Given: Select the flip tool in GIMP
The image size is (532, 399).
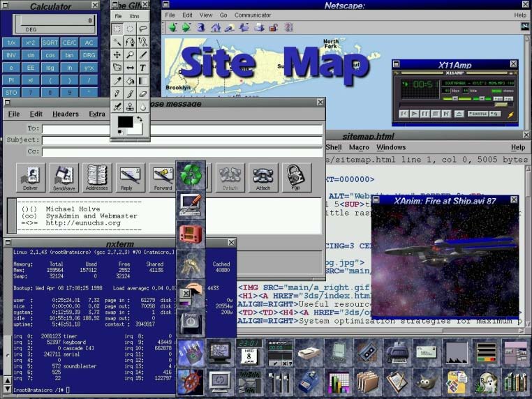Looking at the screenshot, I should pos(130,68).
